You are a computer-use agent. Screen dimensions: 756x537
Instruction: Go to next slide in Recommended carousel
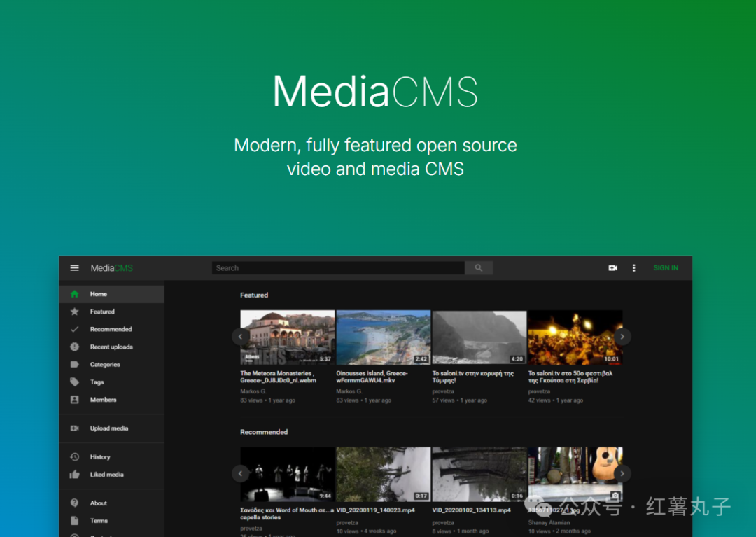[x=622, y=473]
